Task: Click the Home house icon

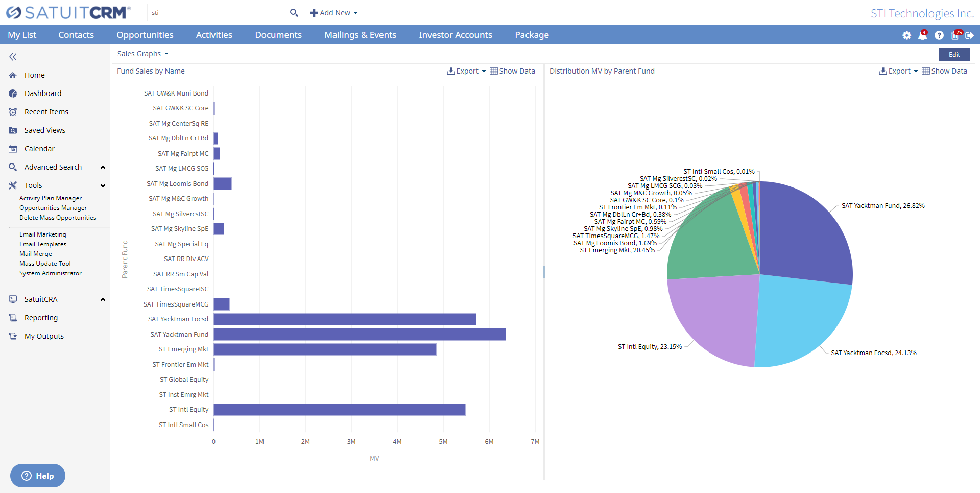Action: coord(13,75)
